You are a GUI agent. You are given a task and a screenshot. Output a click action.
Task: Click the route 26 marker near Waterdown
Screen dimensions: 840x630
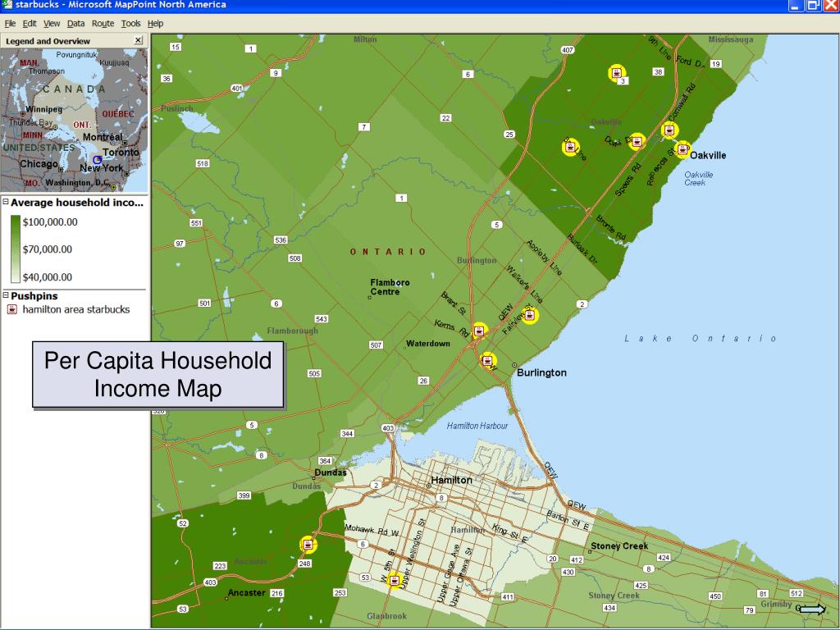click(x=423, y=381)
